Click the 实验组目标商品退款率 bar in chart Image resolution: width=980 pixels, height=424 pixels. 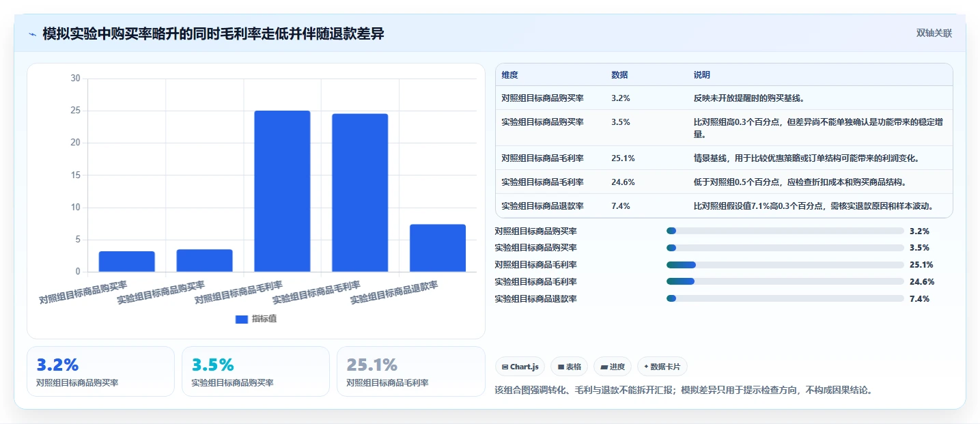(x=438, y=248)
